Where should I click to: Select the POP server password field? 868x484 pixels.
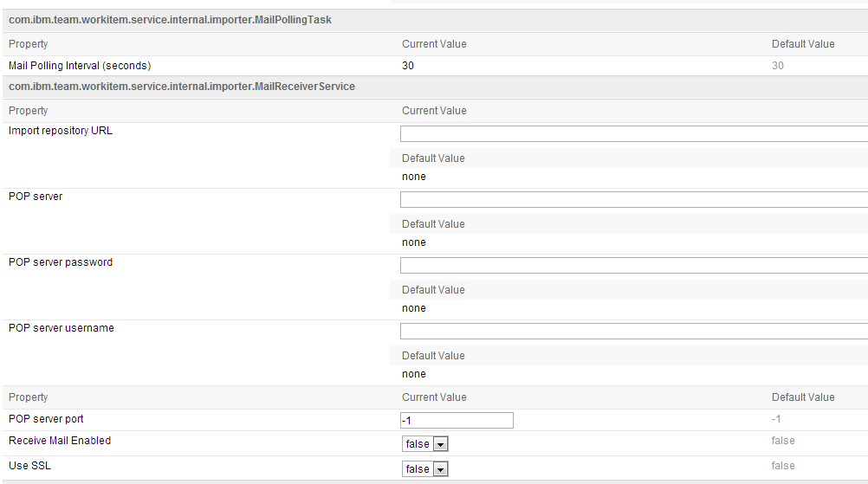pos(634,266)
